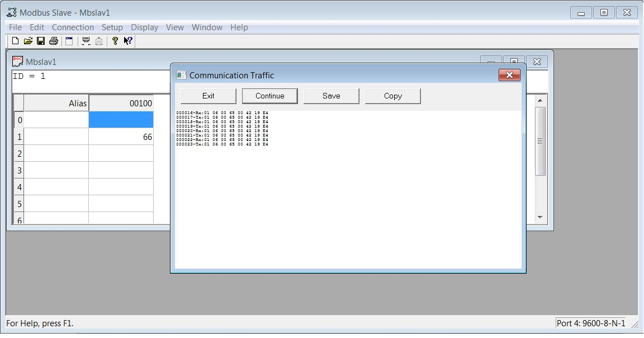Select row header 1
Screen dimensions: 644x338
[20, 137]
